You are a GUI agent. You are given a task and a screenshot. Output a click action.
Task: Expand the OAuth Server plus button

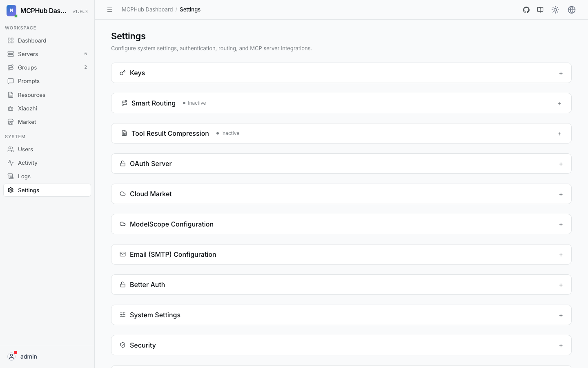[561, 164]
